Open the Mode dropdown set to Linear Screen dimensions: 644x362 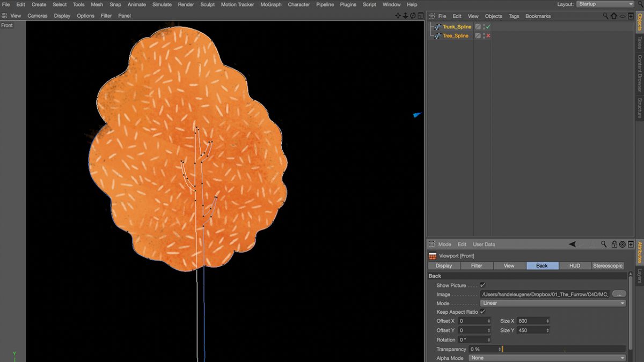point(553,303)
